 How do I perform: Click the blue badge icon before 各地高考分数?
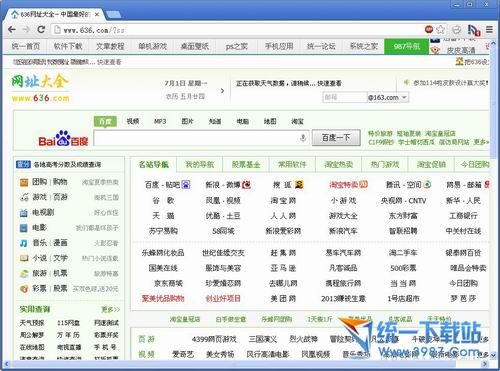point(23,164)
